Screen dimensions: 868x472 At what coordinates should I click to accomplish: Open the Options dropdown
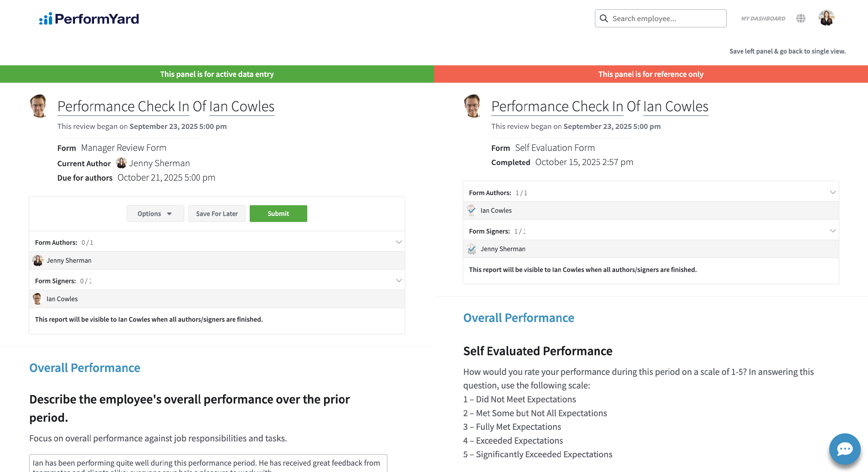coord(155,213)
